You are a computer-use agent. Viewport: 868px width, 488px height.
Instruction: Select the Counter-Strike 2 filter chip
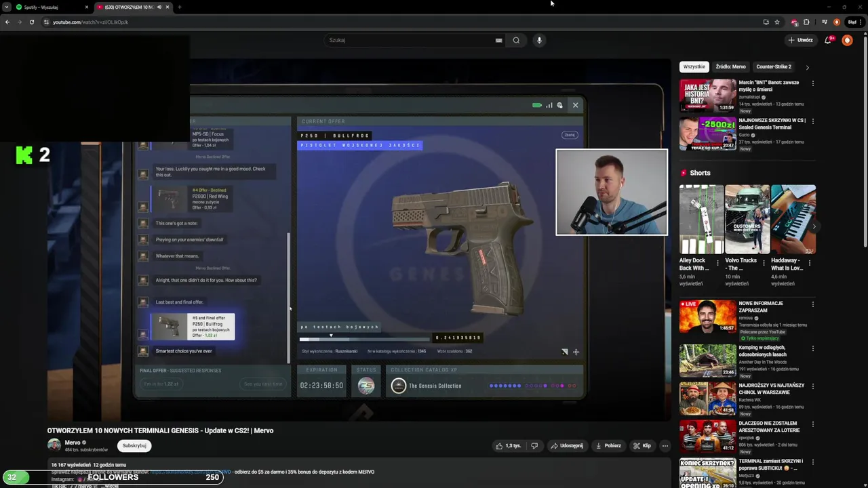774,66
